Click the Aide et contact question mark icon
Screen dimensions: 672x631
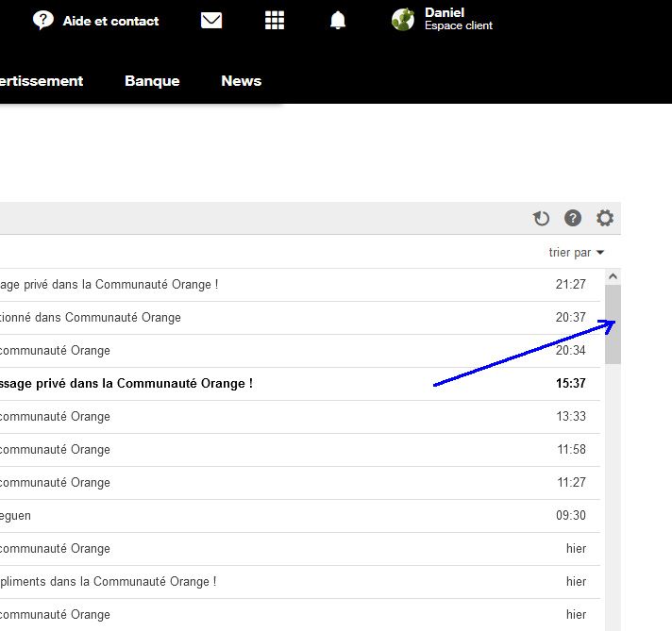43,21
